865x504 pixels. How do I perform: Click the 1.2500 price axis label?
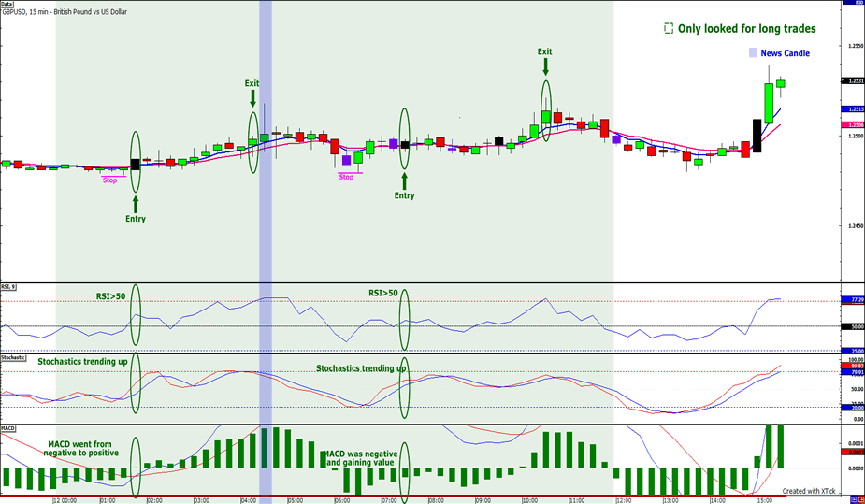click(x=856, y=135)
